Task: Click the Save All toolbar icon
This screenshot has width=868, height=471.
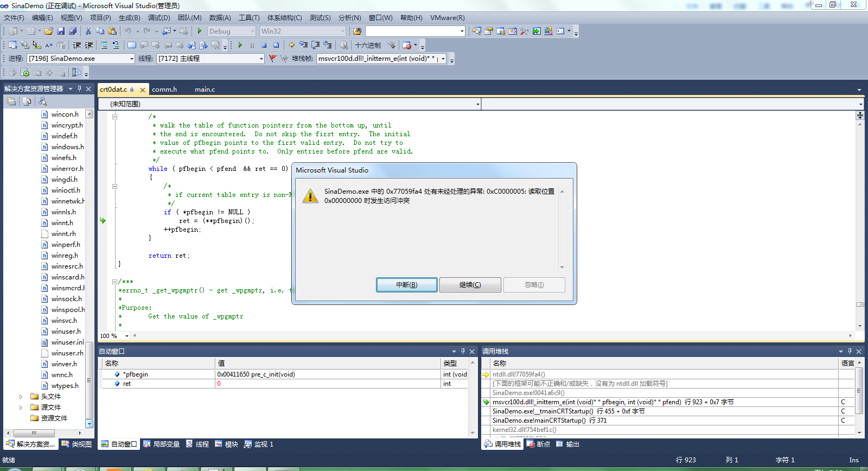Action: [73, 31]
